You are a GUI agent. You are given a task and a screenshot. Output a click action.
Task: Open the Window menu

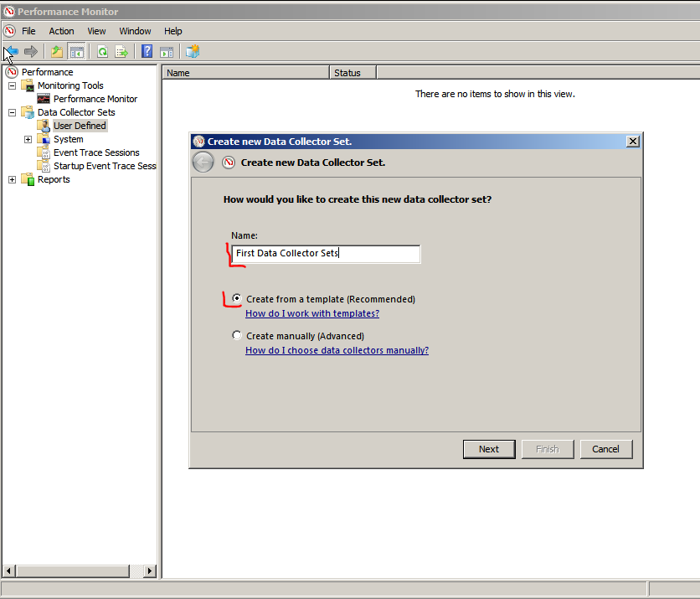tap(135, 31)
